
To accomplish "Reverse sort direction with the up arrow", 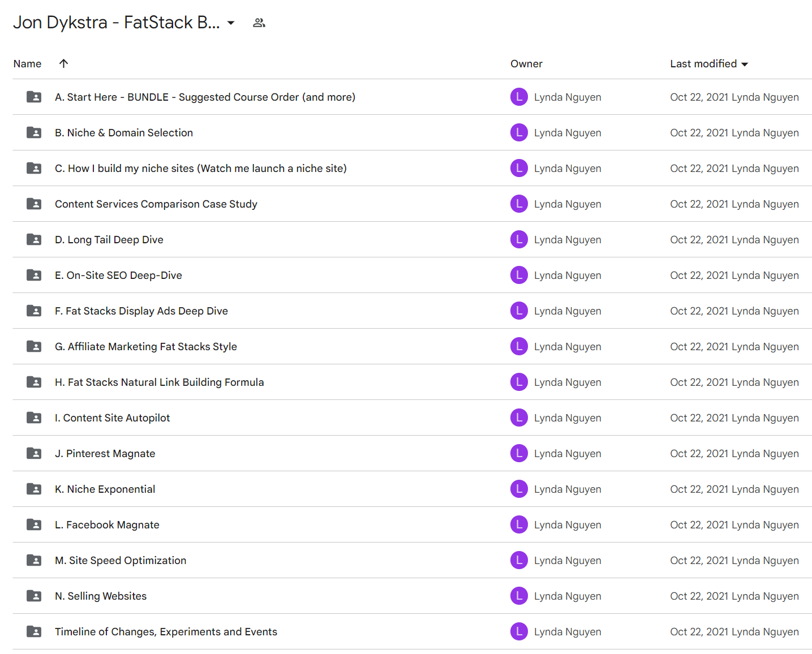I will 64,63.
